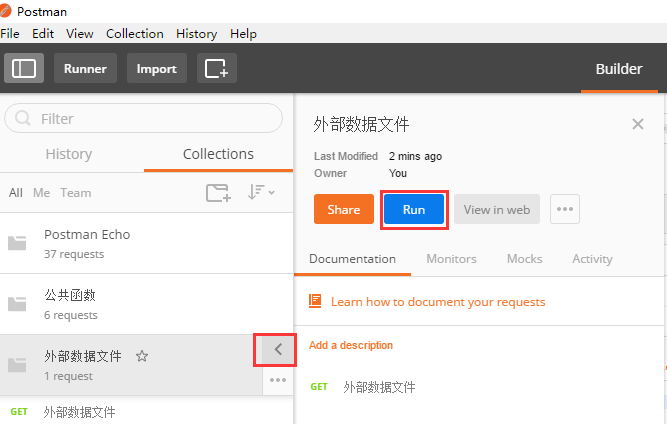
Task: Click the 37 requests label
Action: coord(74,254)
